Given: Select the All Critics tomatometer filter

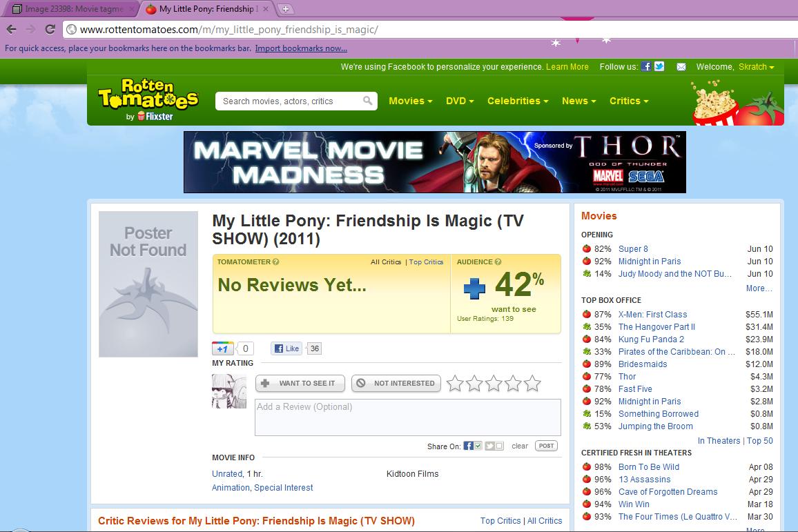Looking at the screenshot, I should 386,262.
